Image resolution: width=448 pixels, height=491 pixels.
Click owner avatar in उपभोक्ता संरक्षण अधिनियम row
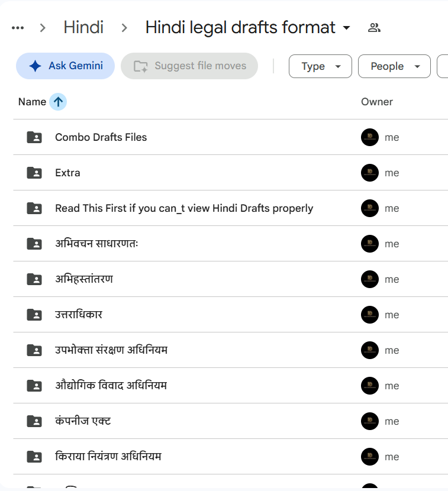(370, 350)
